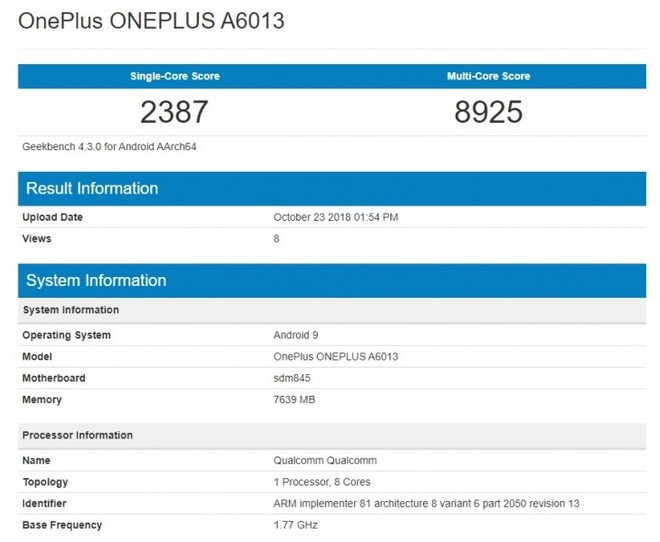660x542 pixels.
Task: Click the processor Name label
Action: pyautogui.click(x=36, y=461)
